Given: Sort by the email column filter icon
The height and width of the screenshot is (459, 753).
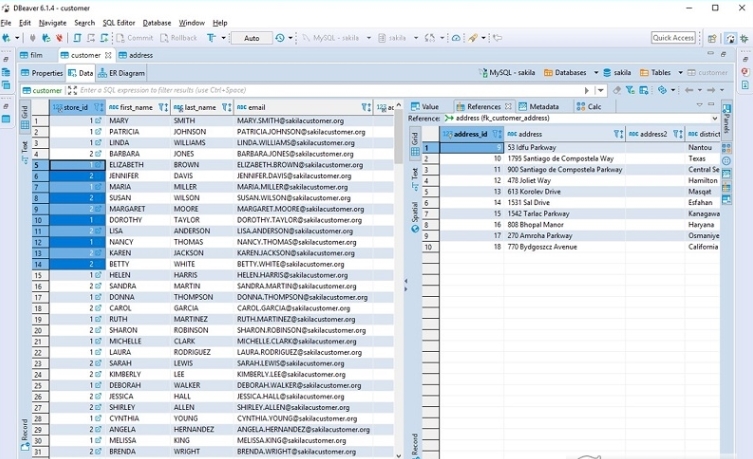Looking at the screenshot, I should point(366,107).
